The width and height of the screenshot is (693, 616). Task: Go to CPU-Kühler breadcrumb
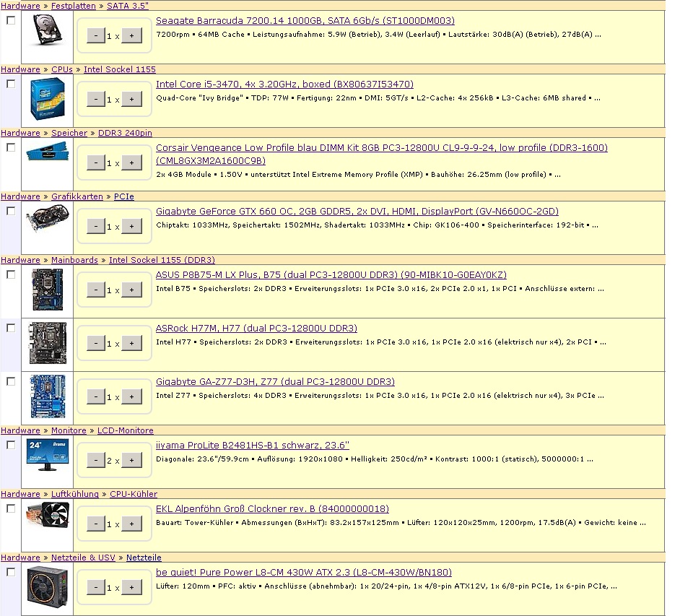point(134,495)
